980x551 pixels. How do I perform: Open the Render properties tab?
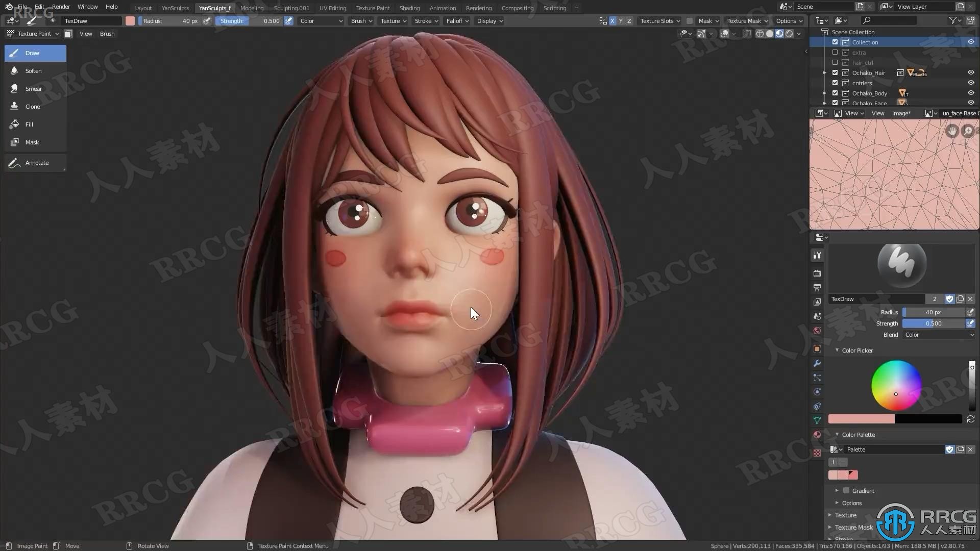pyautogui.click(x=817, y=273)
